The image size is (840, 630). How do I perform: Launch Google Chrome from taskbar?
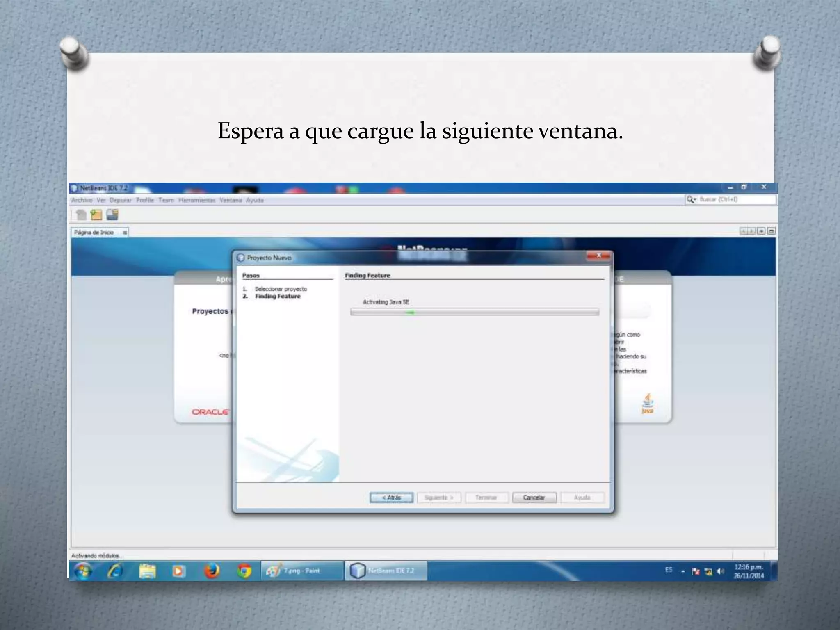[244, 571]
